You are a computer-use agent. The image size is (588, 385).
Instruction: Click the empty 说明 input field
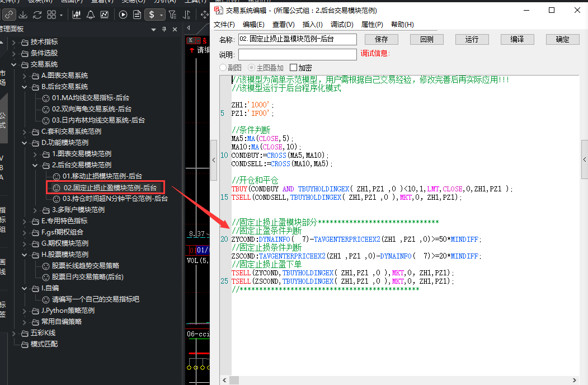(x=298, y=54)
